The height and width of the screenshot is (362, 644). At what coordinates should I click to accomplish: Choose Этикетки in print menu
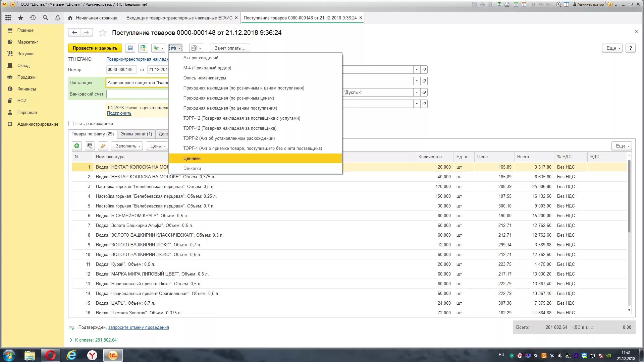192,168
